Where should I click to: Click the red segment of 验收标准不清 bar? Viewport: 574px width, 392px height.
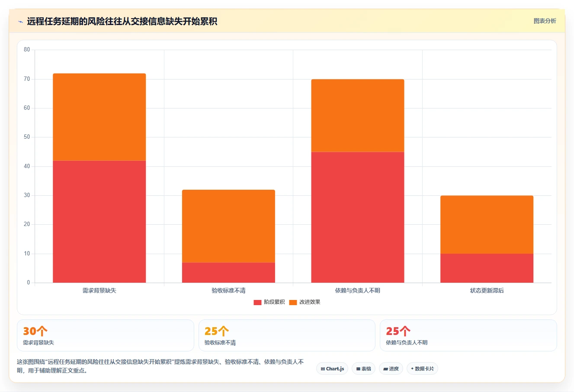pyautogui.click(x=228, y=273)
